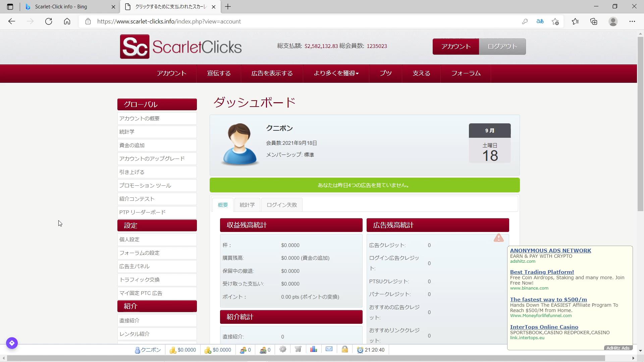
Task: Open アカウントの概要 in sidebar
Action: pos(157,119)
